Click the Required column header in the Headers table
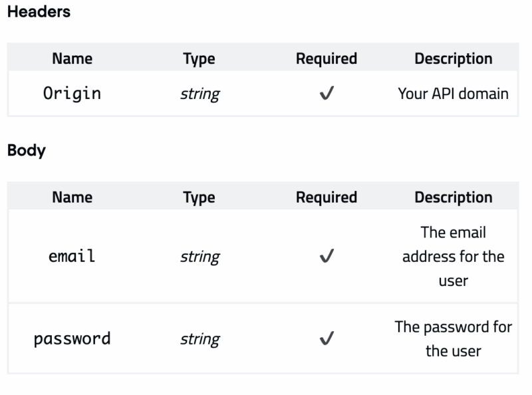This screenshot has height=395, width=532. point(326,59)
